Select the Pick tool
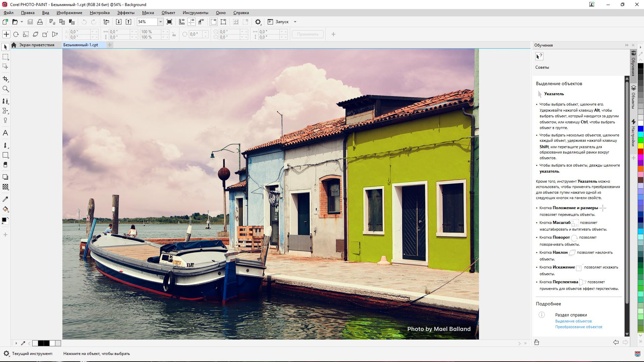Viewport: 644px width, 362px height. [5, 47]
